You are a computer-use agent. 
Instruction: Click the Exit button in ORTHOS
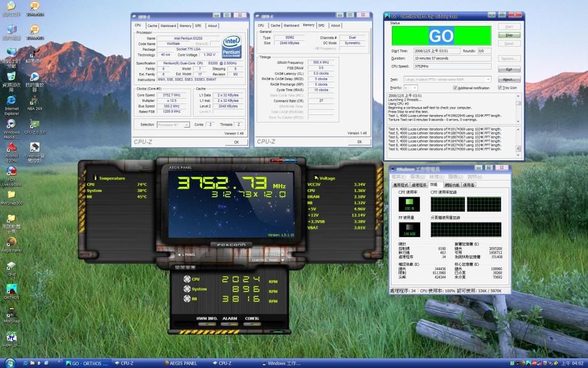coord(509,70)
